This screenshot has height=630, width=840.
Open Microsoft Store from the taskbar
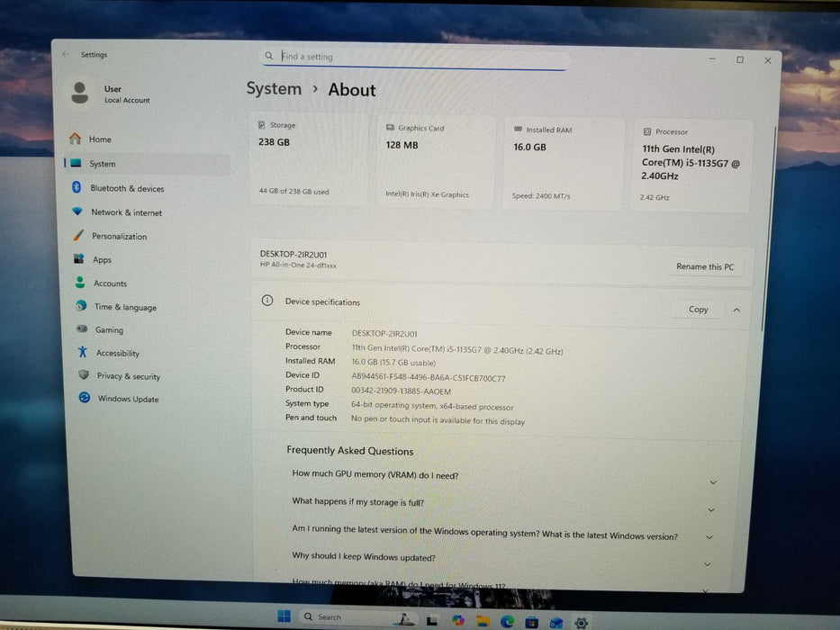point(531,622)
